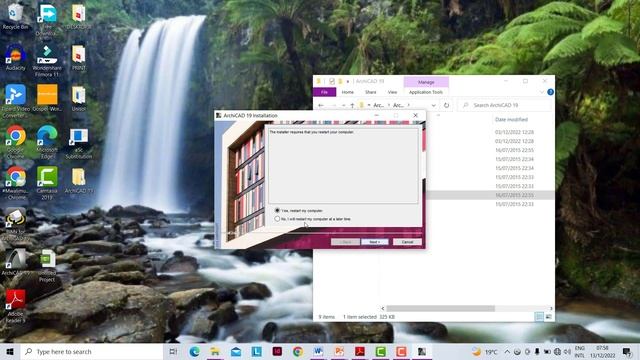Open the Share ribbon tab in Explorer
This screenshot has width=640, height=360.
click(x=371, y=92)
